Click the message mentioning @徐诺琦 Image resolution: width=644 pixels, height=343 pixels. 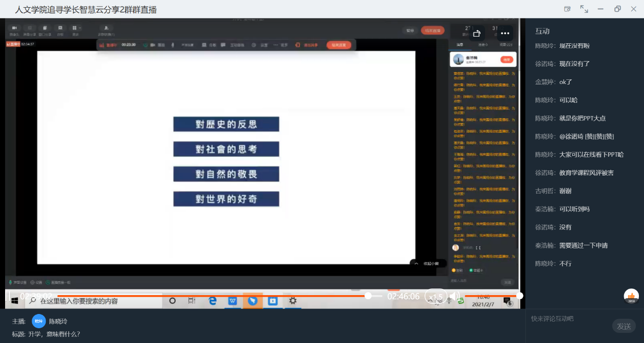[x=586, y=136]
